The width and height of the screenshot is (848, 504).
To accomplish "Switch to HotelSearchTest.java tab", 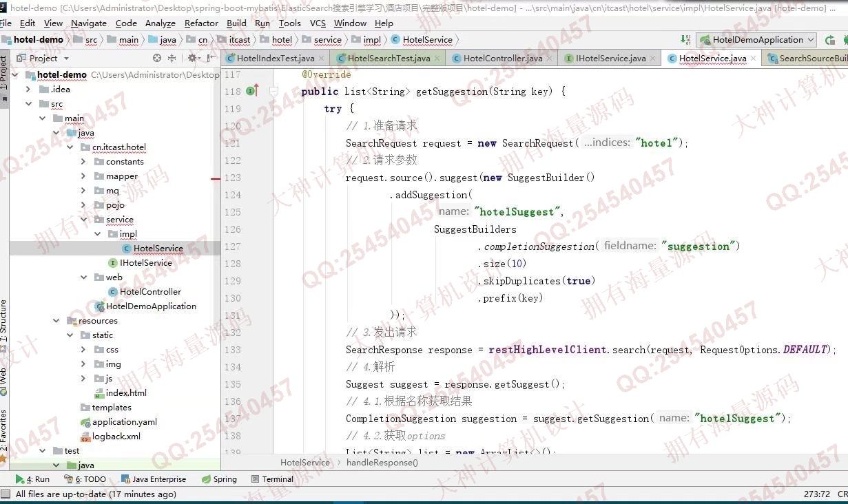I will point(389,59).
